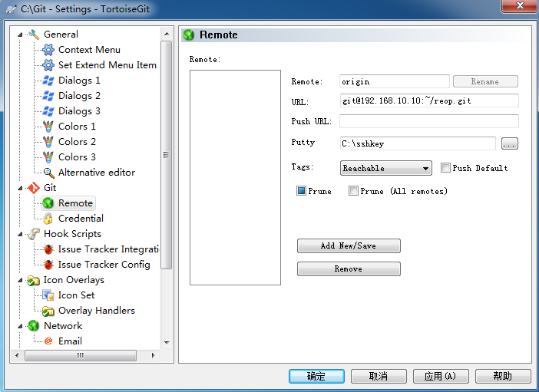Click the Rename button

point(485,81)
